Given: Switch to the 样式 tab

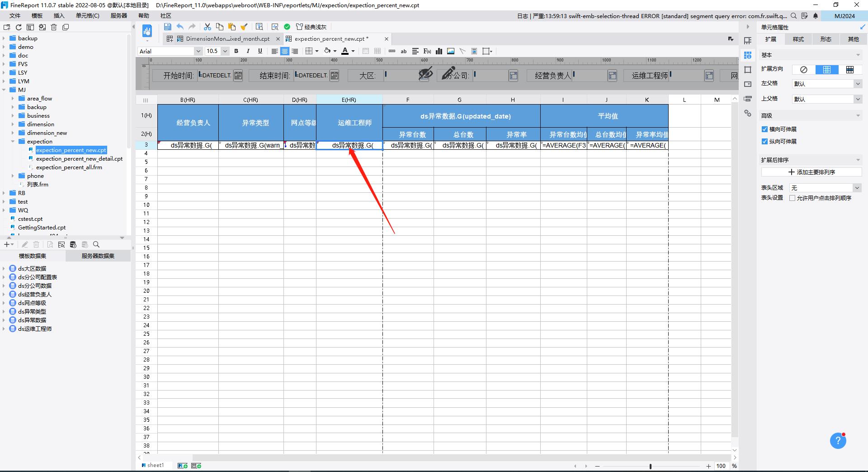Looking at the screenshot, I should coord(798,39).
